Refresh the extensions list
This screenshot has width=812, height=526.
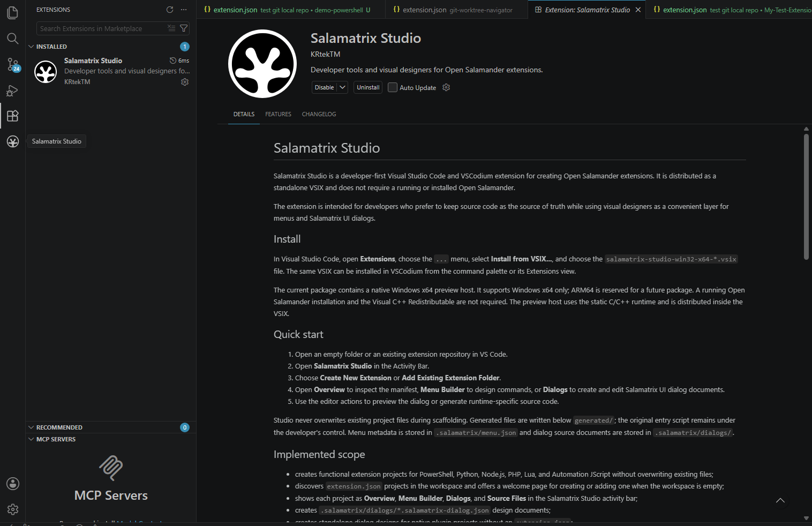coord(170,10)
